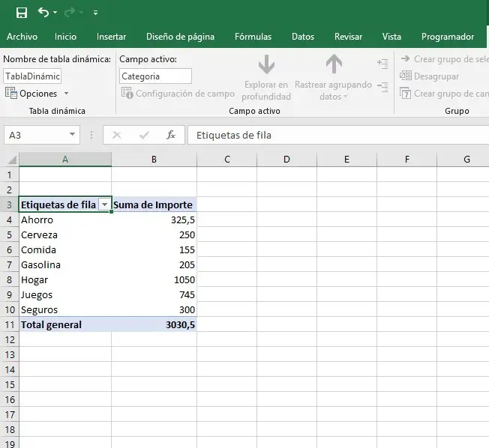The width and height of the screenshot is (489, 448).
Task: Click the insert function fx icon
Action: coord(171,136)
